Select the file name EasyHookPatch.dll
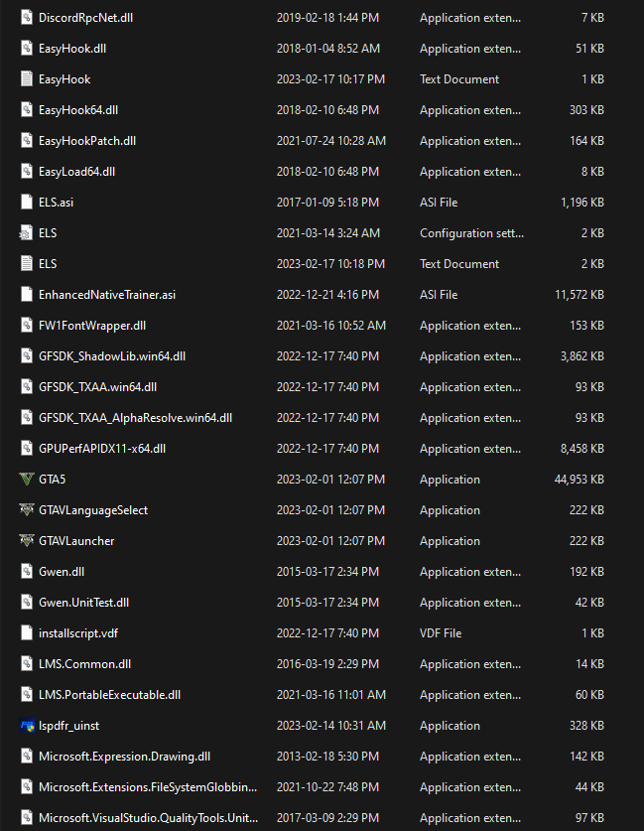This screenshot has height=831, width=644. point(87,140)
